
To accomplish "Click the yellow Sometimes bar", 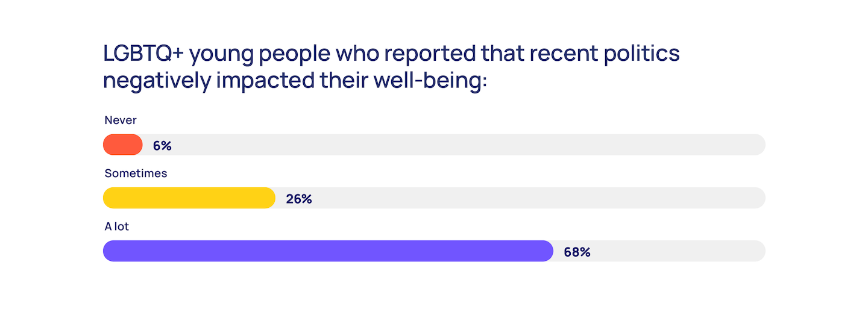I will click(189, 198).
